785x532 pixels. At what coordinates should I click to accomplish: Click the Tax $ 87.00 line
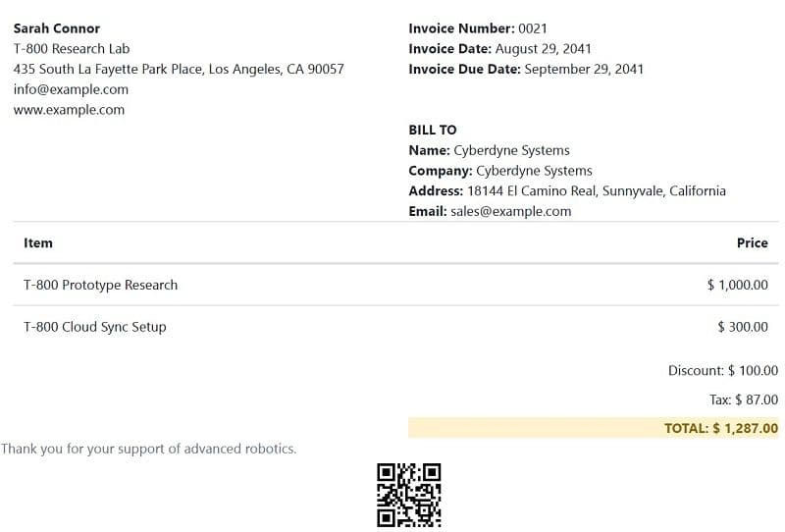click(x=743, y=399)
